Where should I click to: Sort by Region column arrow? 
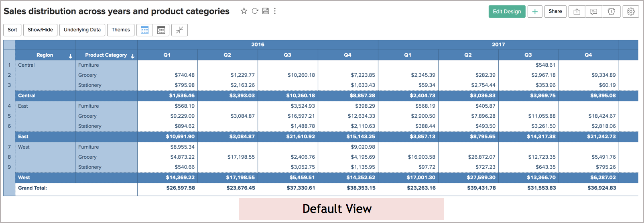coord(71,56)
